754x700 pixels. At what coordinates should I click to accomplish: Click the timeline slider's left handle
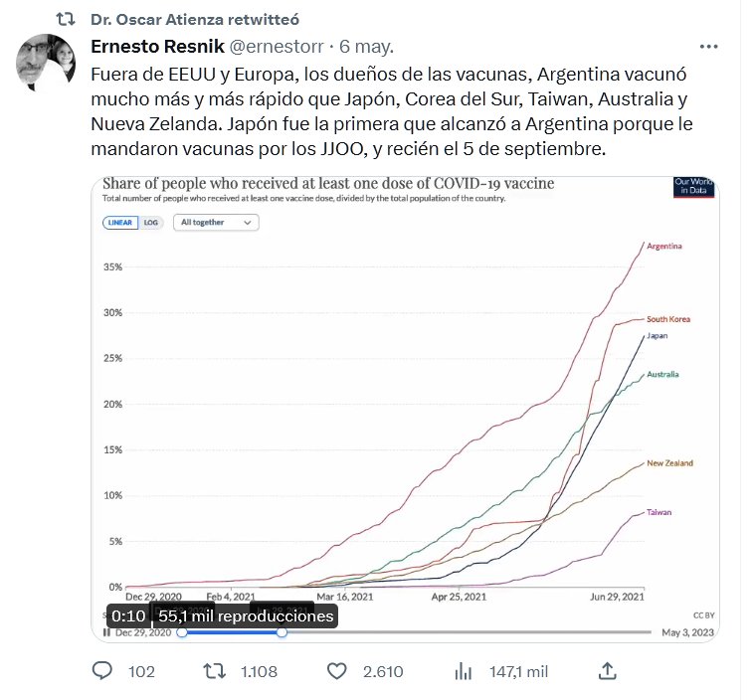click(181, 631)
